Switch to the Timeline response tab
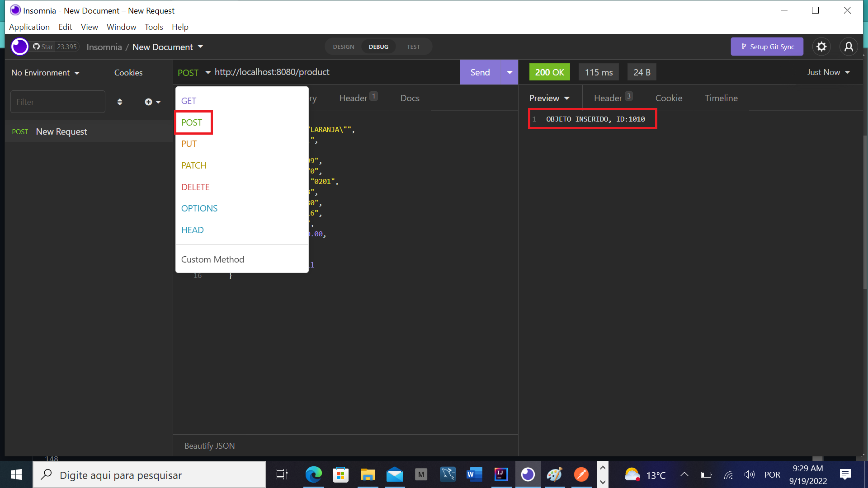The width and height of the screenshot is (868, 488). click(721, 98)
